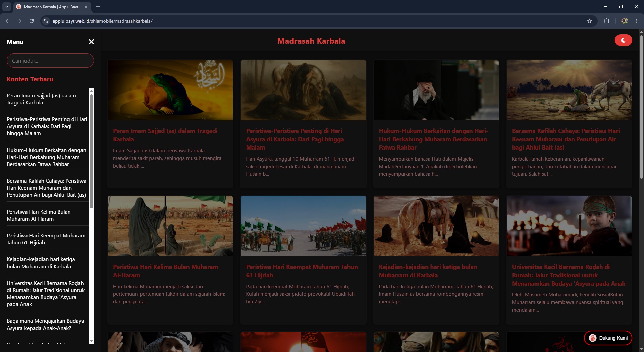This screenshot has width=644, height=352.
Task: Open sidebar item Peristiwa-Peristiwa Penting di Hari Asyura
Action: pos(48,126)
